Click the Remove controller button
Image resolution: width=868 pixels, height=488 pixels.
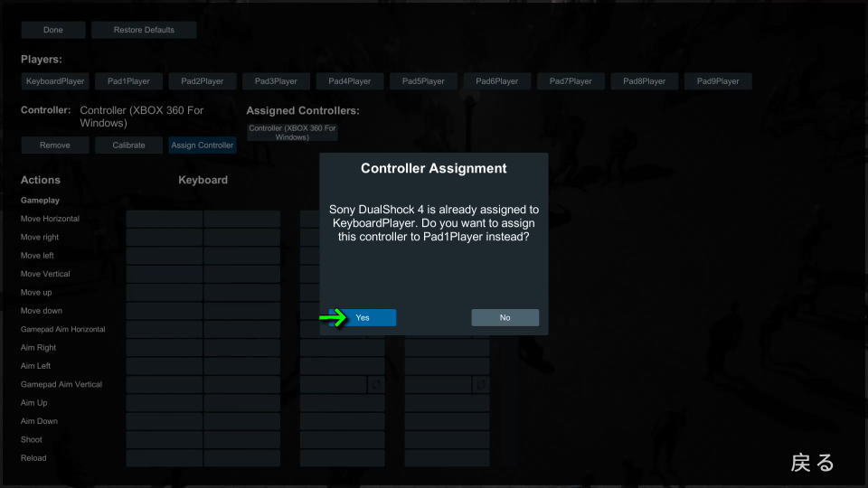tap(55, 145)
